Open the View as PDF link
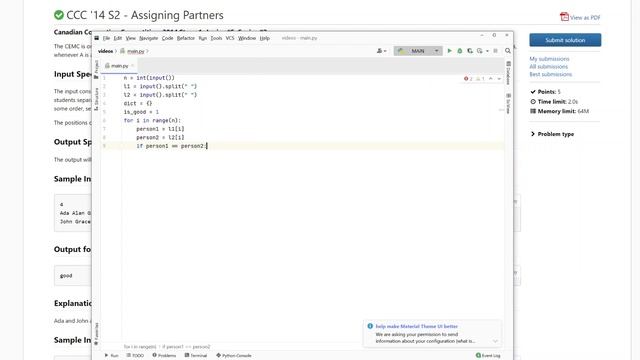 coord(585,18)
